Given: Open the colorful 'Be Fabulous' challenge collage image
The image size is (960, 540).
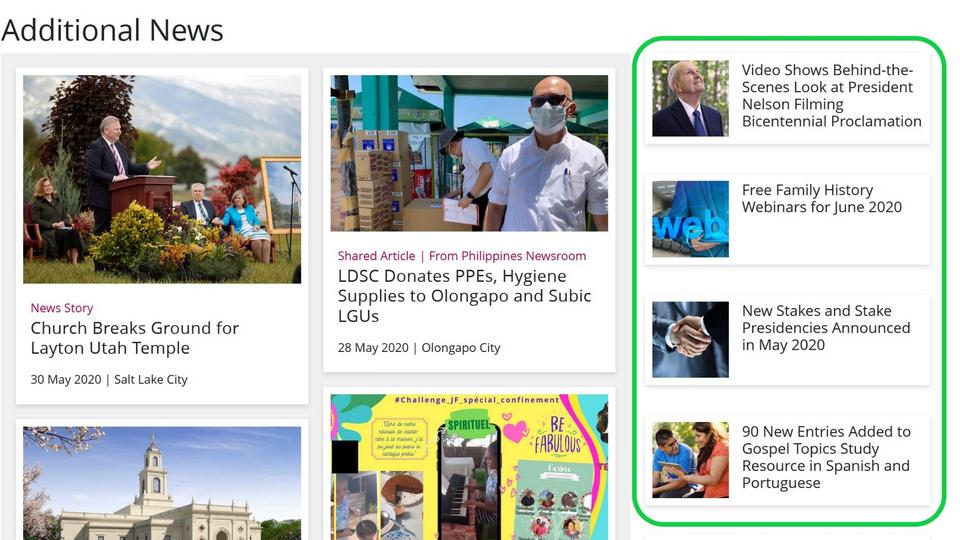Looking at the screenshot, I should click(x=469, y=466).
